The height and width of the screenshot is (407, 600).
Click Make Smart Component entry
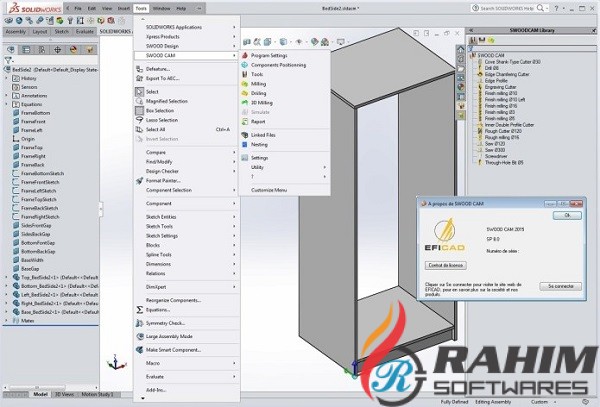(173, 350)
